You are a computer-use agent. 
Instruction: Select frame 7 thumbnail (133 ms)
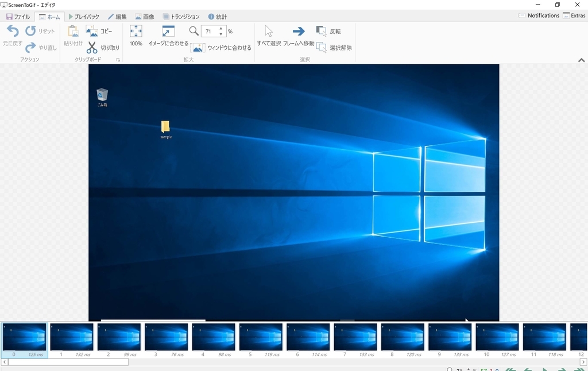click(x=355, y=340)
